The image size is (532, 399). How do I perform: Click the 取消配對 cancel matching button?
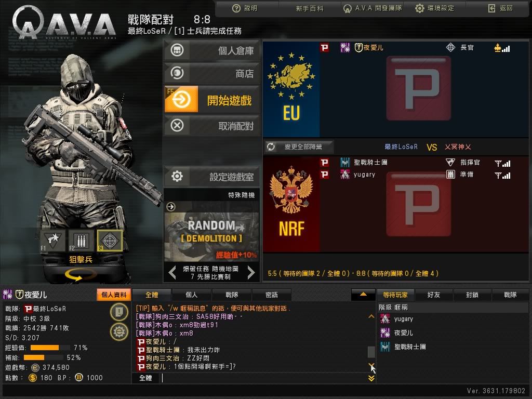pyautogui.click(x=212, y=126)
